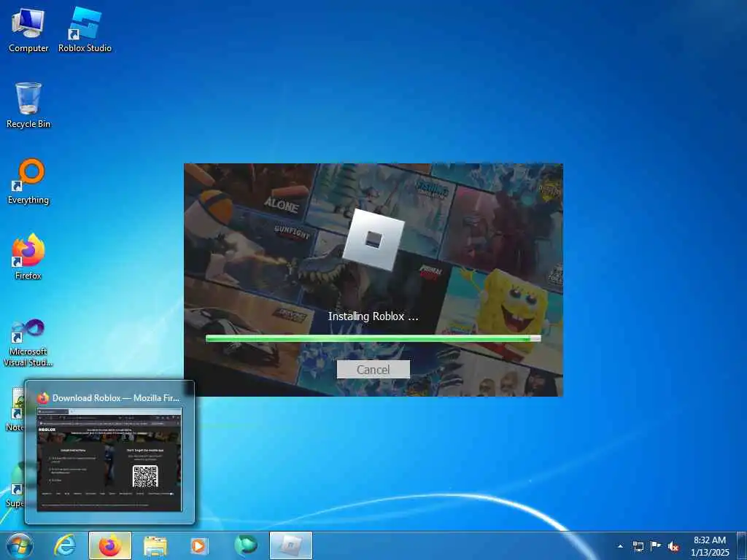Select the Roblox Studio desktop shortcut
747x560 pixels.
pyautogui.click(x=85, y=29)
